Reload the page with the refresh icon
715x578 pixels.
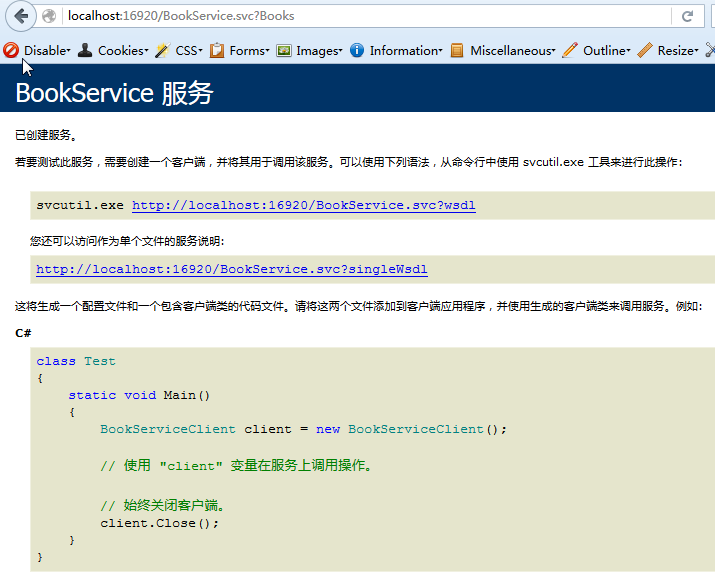pos(687,16)
